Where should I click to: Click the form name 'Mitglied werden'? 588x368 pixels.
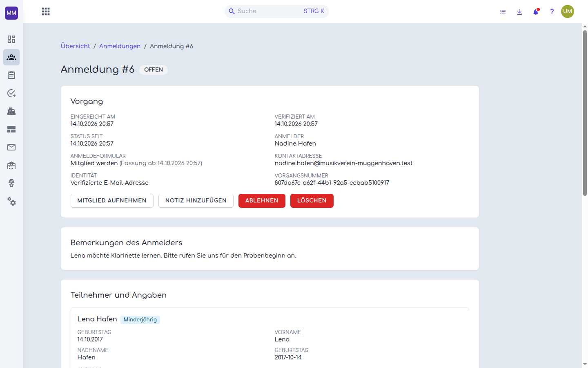click(x=94, y=163)
